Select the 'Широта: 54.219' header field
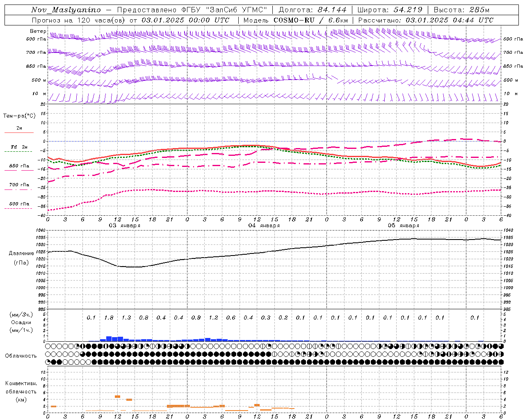525x420 pixels. point(390,10)
